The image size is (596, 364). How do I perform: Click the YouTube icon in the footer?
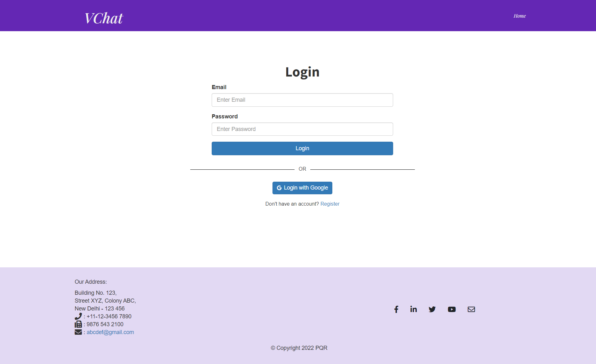[452, 309]
